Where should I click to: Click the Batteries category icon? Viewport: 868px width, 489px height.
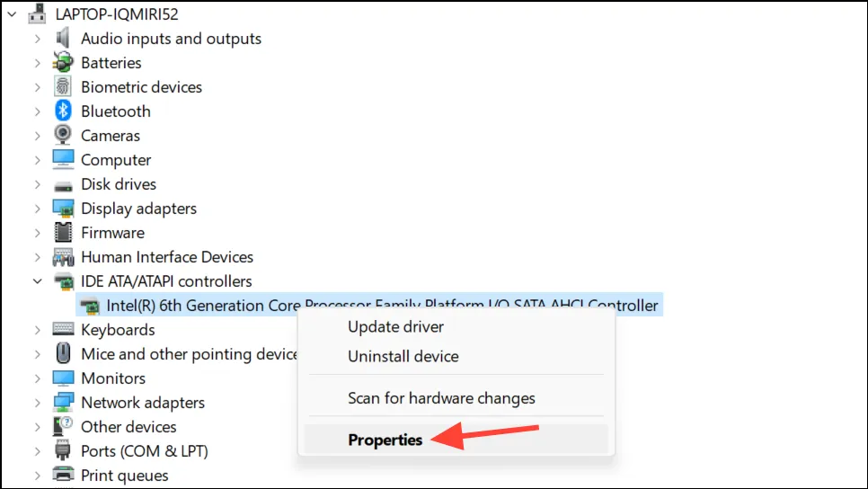tap(63, 63)
